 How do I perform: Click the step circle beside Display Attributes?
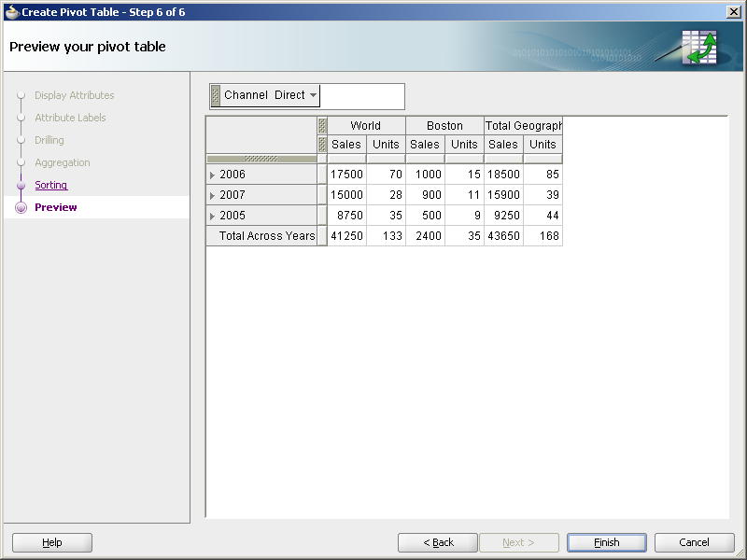click(x=21, y=94)
